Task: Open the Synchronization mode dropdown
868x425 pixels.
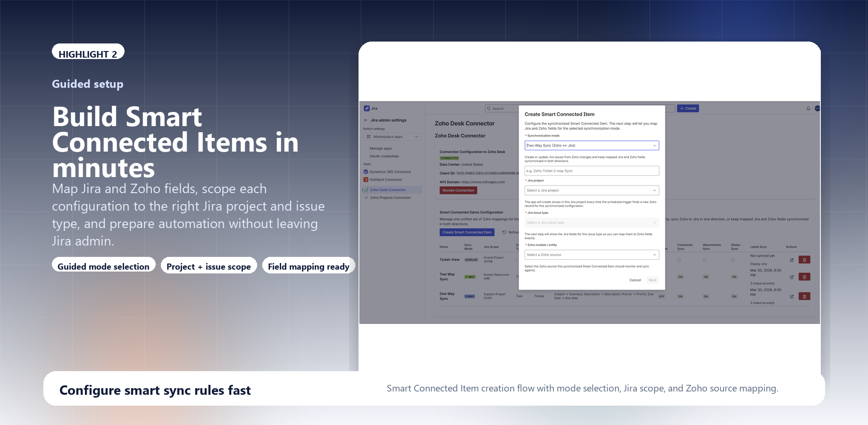Action: click(x=592, y=145)
